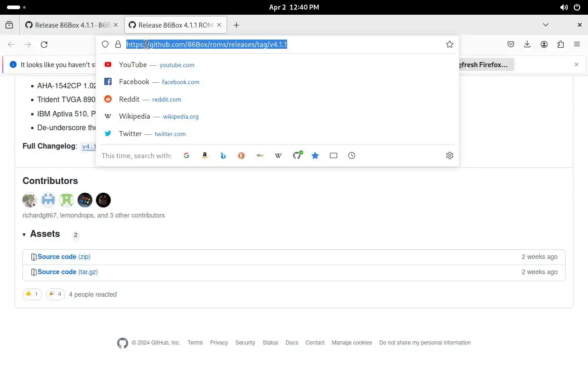588x368 pixels.
Task: Open Status footer link
Action: [270, 343]
